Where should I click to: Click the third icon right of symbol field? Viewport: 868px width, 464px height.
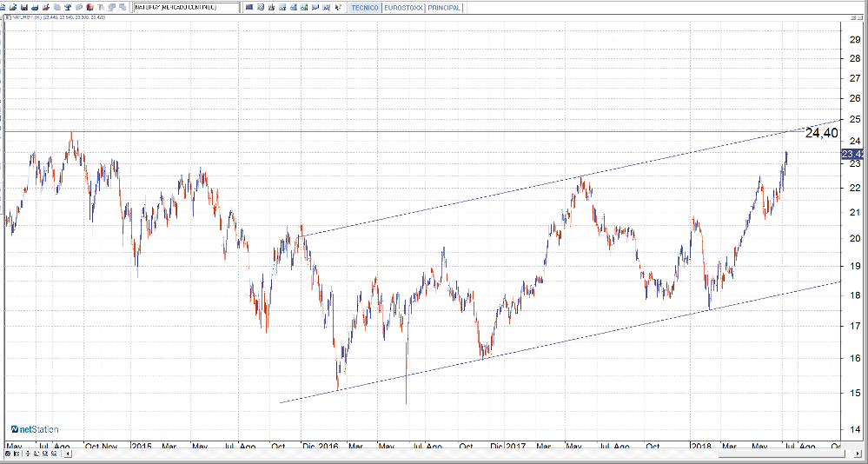(x=271, y=7)
